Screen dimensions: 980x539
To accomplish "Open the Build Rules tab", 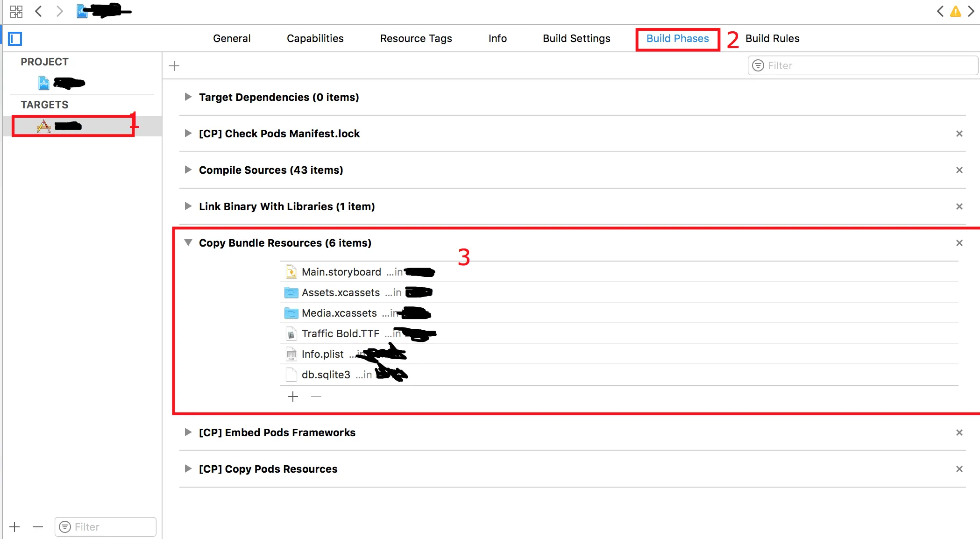I will click(x=772, y=38).
